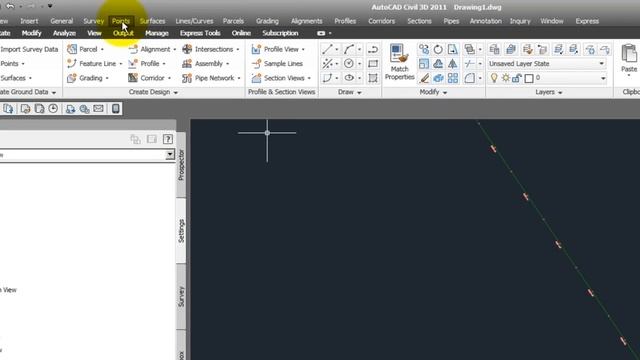Screen dimensions: 640x360
Task: Open the Settings tab in Toolspace
Action: click(181, 231)
